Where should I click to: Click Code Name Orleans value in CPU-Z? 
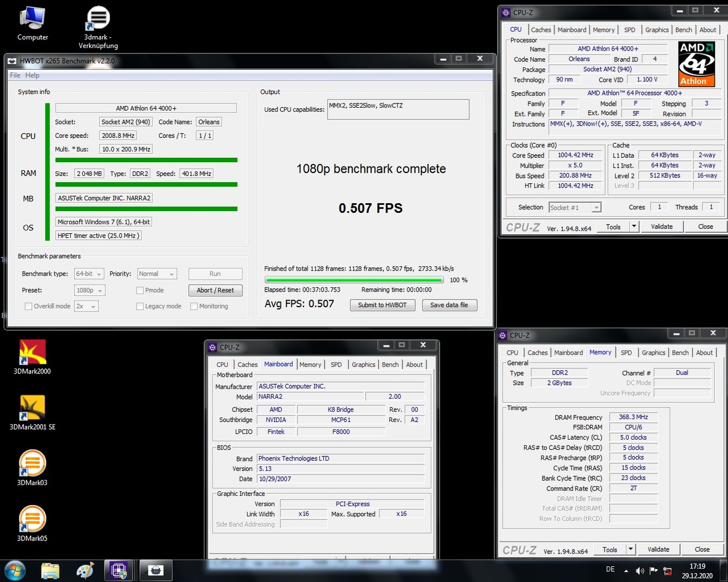click(579, 59)
